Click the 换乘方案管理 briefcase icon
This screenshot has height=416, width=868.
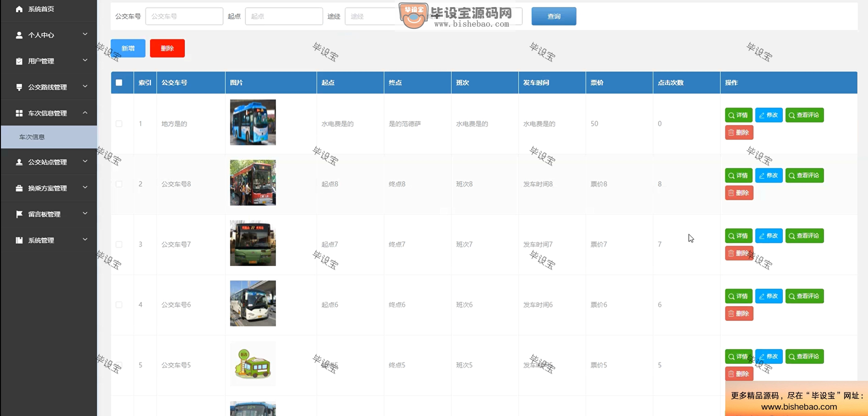[x=19, y=188]
